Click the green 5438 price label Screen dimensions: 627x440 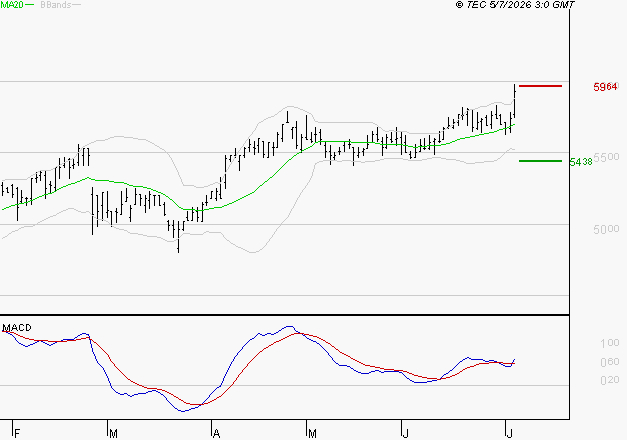pos(581,162)
